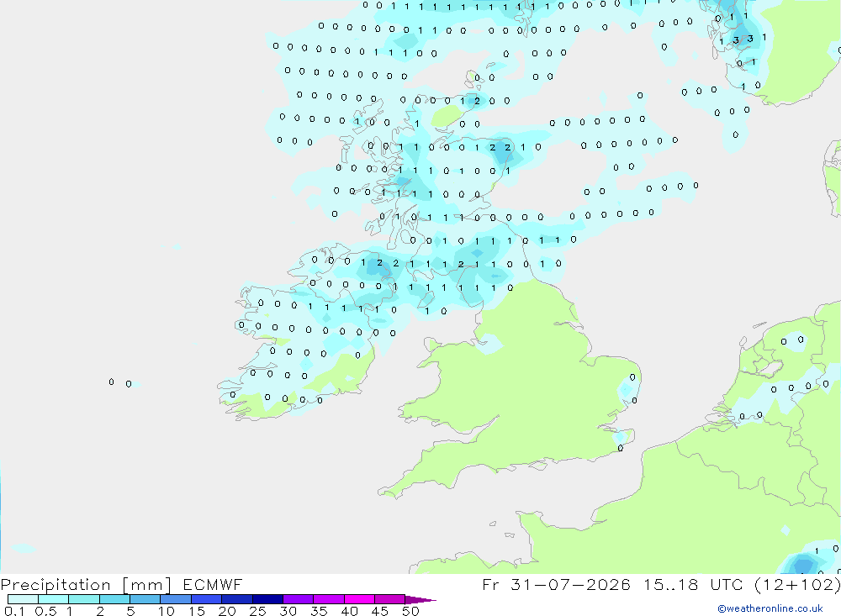Select the 30–35 mm legend color box
The width and height of the screenshot is (841, 616).
(299, 599)
